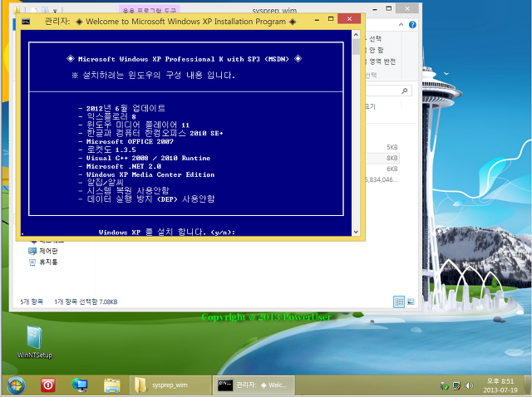Maximize the console installation window

click(x=331, y=19)
